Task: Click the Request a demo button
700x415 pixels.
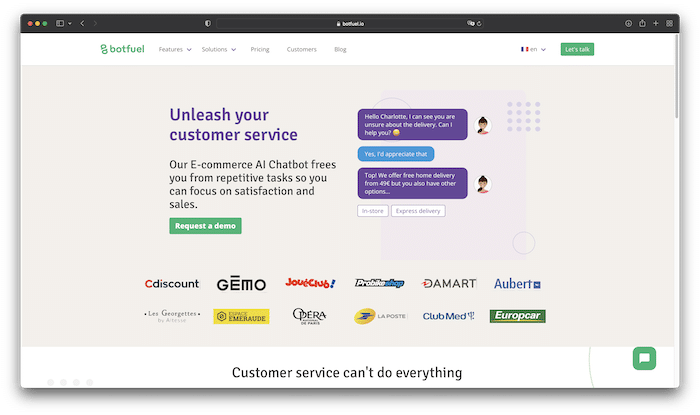Action: point(205,226)
